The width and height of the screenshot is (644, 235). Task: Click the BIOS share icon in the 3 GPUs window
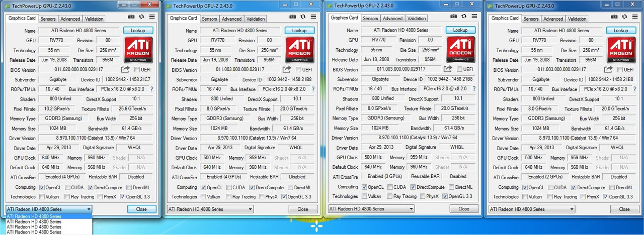coord(448,69)
